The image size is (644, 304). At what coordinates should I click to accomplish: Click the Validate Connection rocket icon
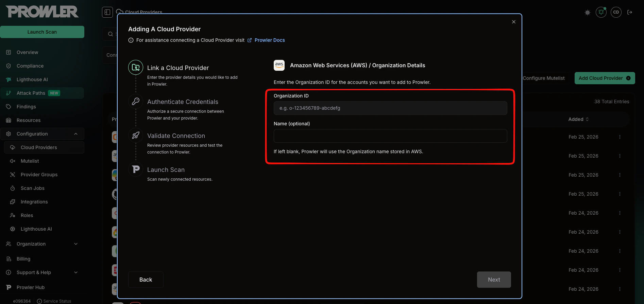click(136, 135)
